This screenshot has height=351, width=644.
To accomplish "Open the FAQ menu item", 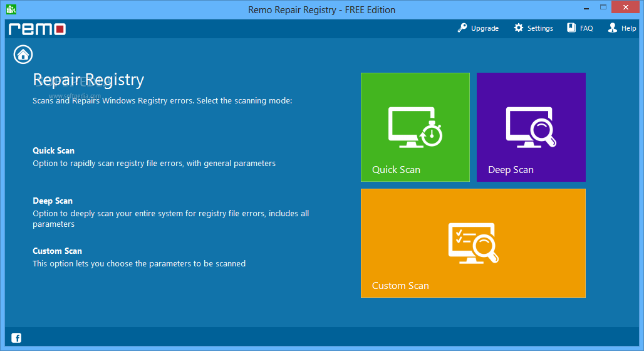I will point(580,28).
